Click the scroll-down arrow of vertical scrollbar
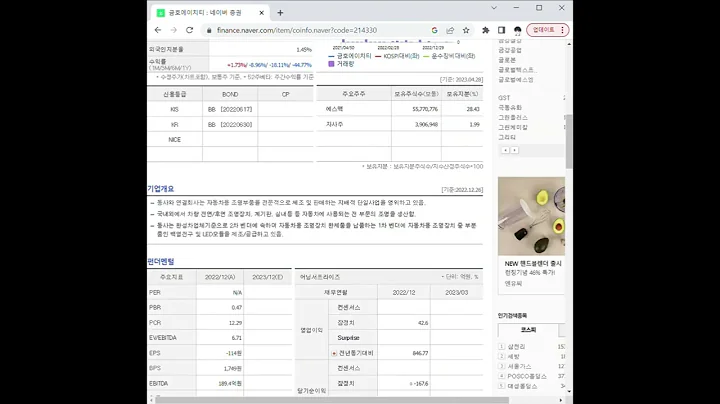This screenshot has height=404, width=720. click(569, 391)
